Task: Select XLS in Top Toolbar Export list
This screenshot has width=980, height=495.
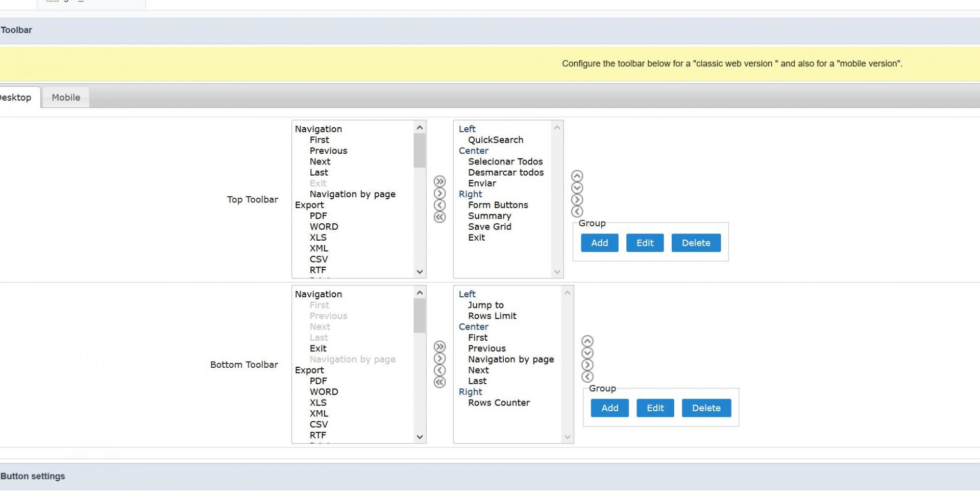Action: point(317,237)
